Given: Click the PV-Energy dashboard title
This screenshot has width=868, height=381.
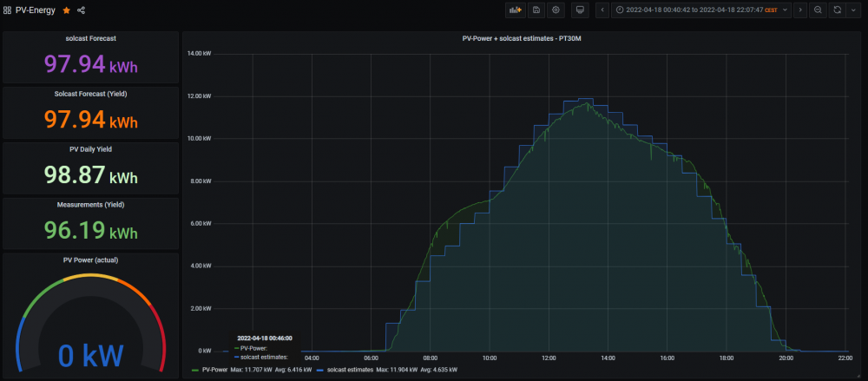Looking at the screenshot, I should [36, 10].
